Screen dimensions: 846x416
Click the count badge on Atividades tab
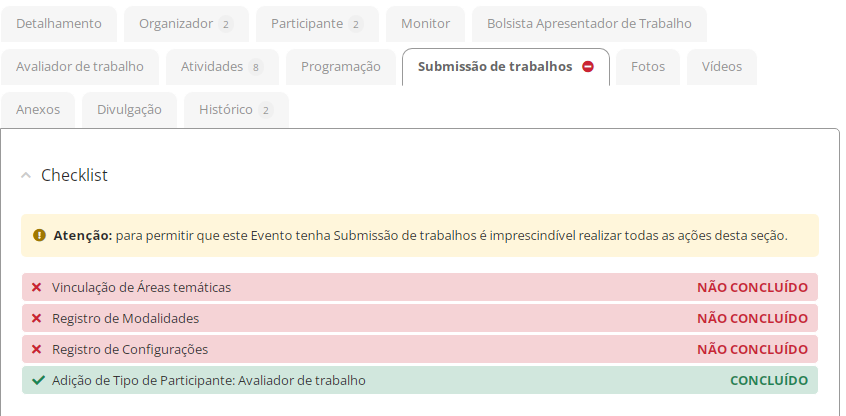tap(257, 67)
